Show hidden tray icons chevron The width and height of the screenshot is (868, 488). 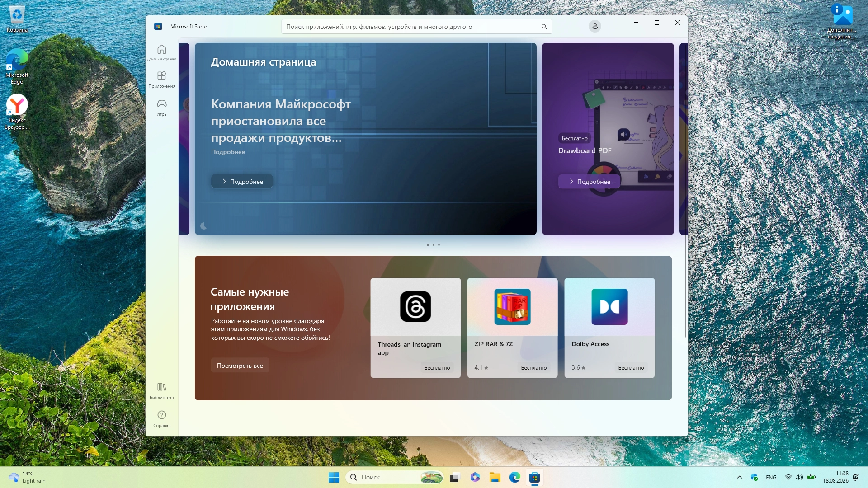point(740,477)
